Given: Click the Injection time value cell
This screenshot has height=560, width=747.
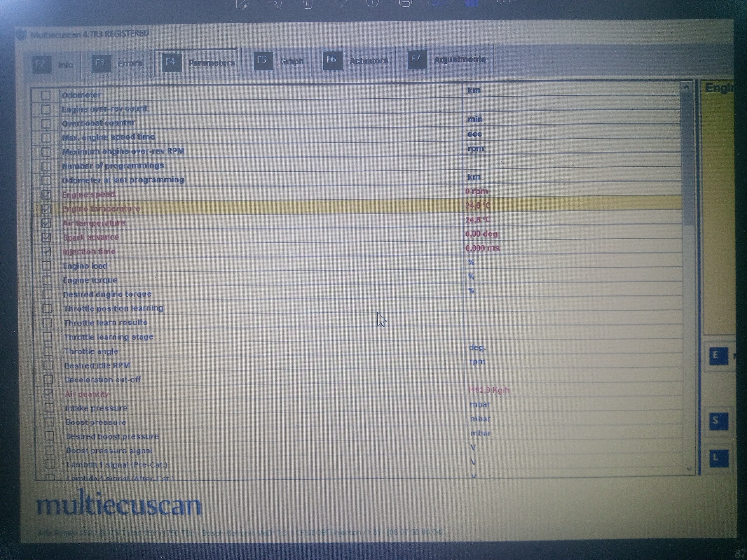Looking at the screenshot, I should (x=482, y=248).
